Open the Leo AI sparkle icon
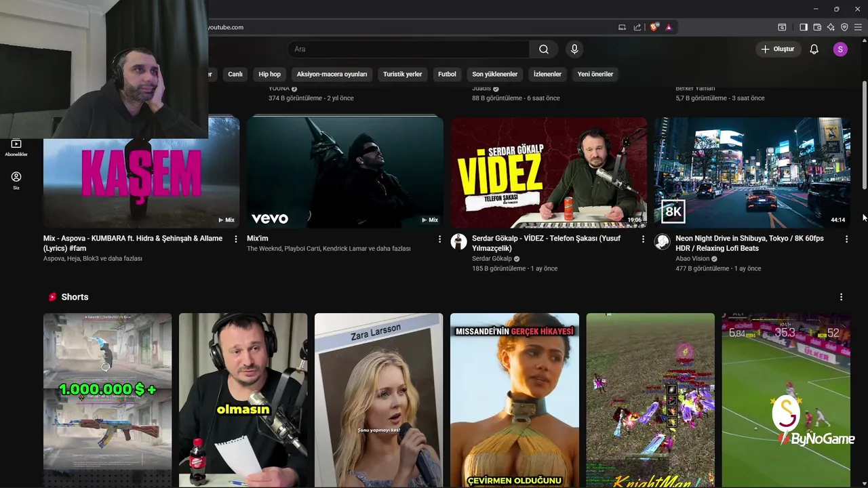 click(831, 27)
